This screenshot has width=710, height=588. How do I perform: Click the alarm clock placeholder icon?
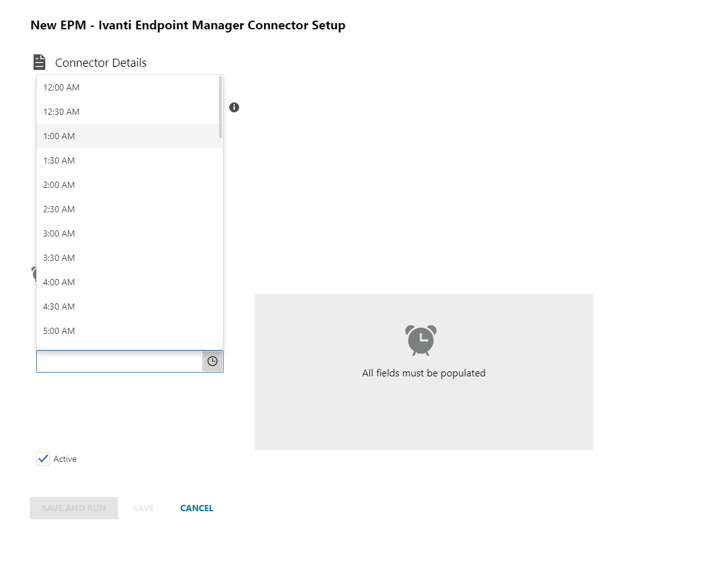pos(420,340)
